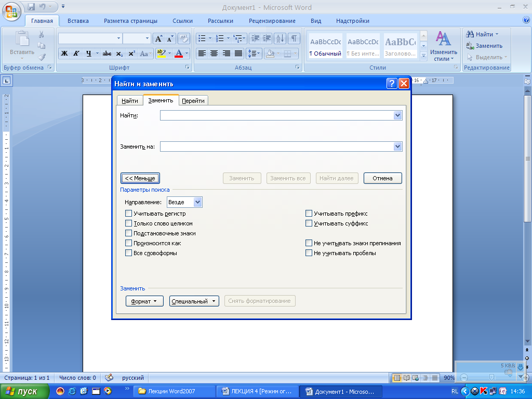The image size is (532, 399).
Task: Open shading fill color button
Action: click(270, 54)
